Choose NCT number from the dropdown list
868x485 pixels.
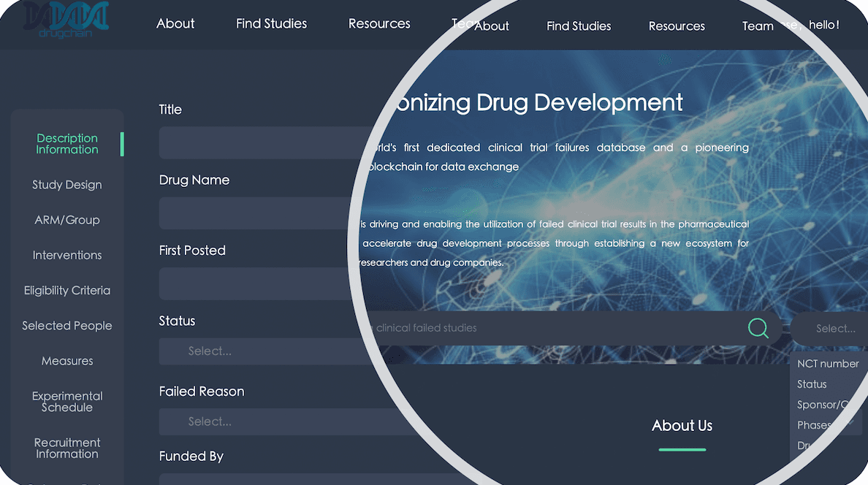(x=827, y=364)
